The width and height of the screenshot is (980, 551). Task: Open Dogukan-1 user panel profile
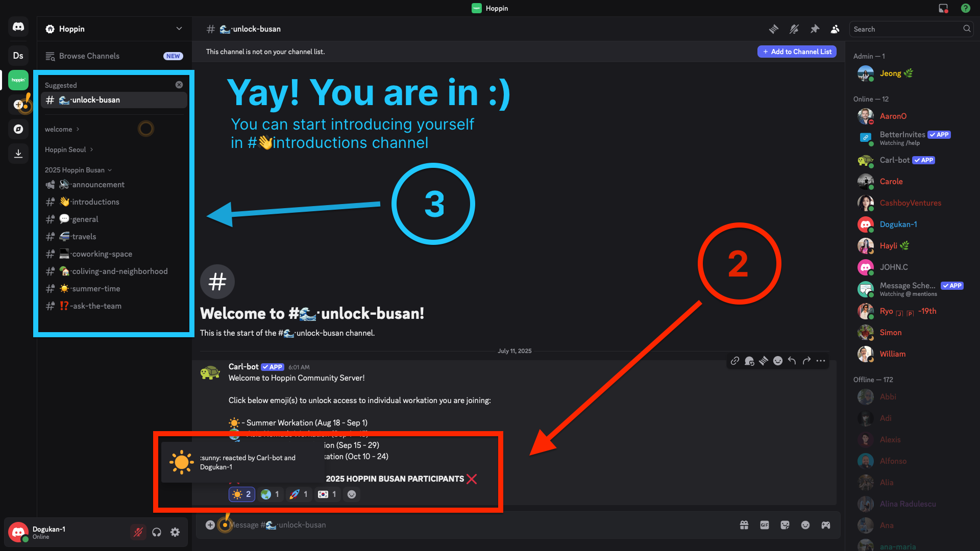click(x=66, y=532)
